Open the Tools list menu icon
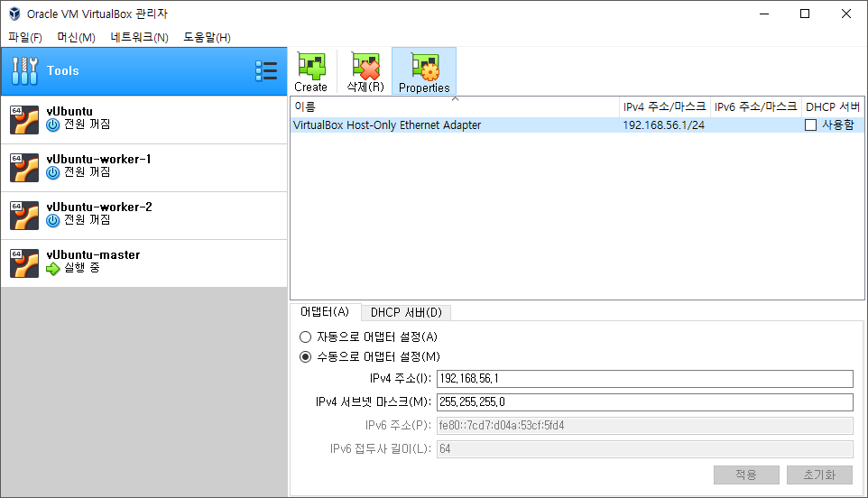Image resolution: width=868 pixels, height=498 pixels. (x=266, y=71)
